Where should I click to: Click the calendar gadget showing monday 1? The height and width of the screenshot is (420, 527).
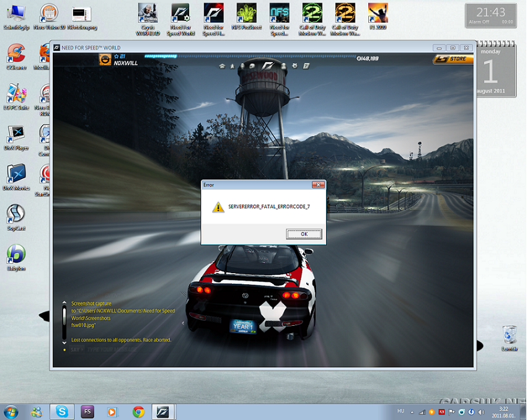pyautogui.click(x=496, y=71)
